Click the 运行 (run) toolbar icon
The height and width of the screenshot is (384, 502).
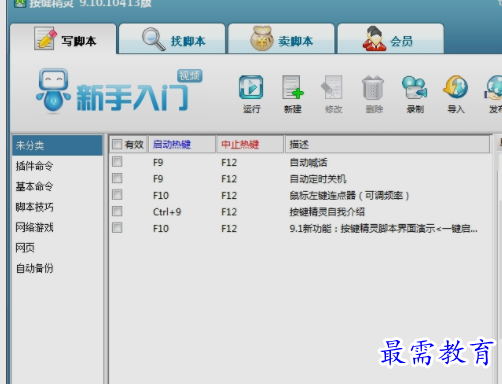tap(251, 87)
